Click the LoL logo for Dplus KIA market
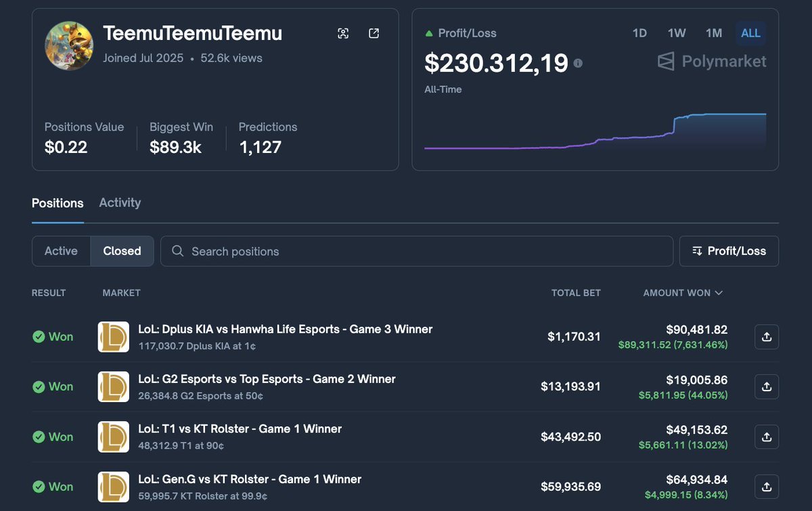Viewport: 812px width, 511px height. pyautogui.click(x=114, y=336)
